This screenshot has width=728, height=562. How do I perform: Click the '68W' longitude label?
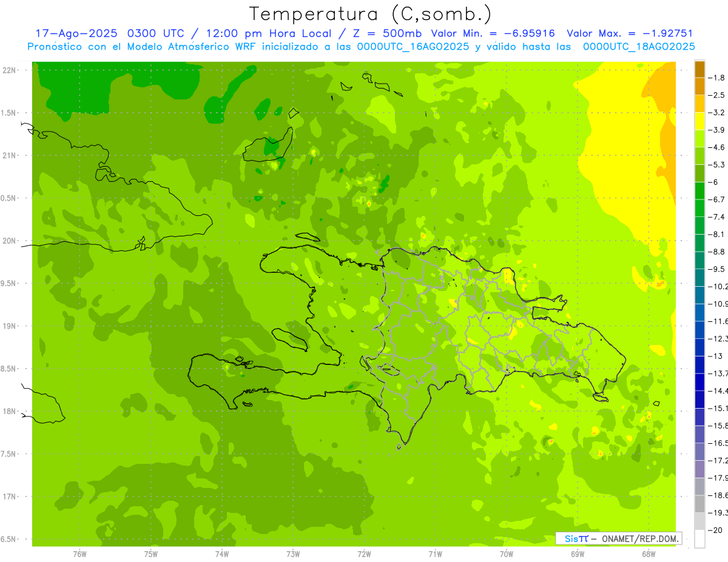[648, 554]
